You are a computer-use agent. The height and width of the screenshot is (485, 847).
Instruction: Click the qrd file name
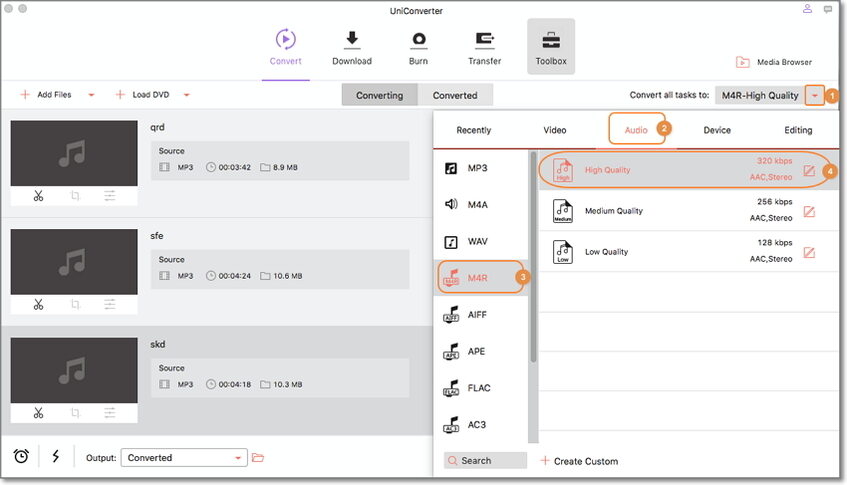[x=157, y=127]
